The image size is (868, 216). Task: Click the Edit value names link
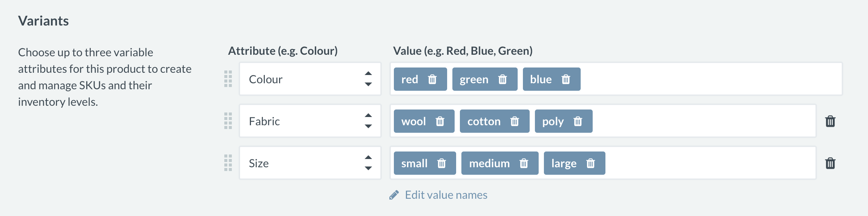(446, 195)
